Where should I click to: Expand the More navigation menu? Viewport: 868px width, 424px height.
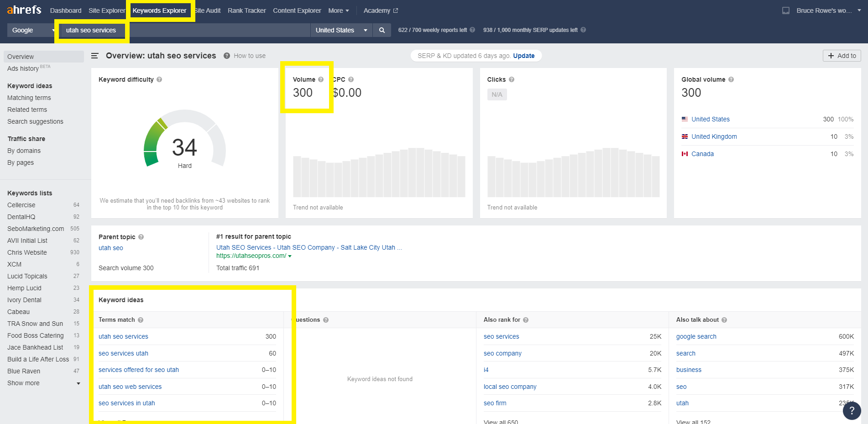pos(339,10)
